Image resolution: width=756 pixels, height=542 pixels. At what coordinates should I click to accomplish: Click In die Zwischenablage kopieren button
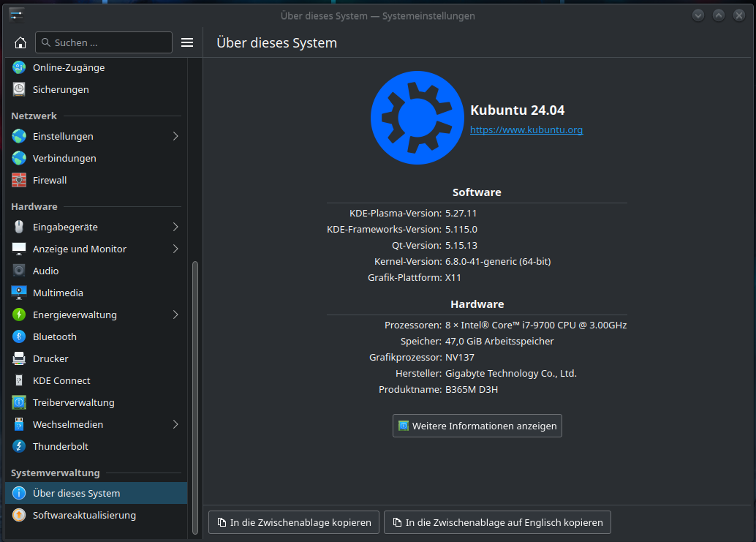pyautogui.click(x=294, y=522)
